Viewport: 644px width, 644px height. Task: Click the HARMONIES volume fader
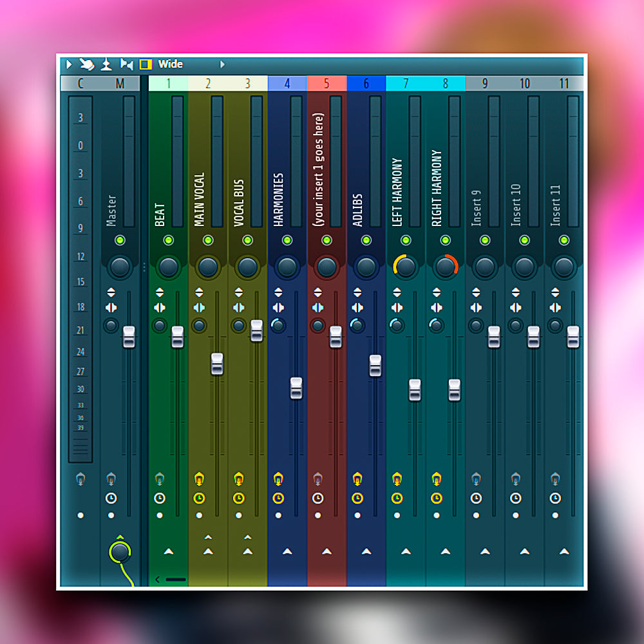(296, 388)
